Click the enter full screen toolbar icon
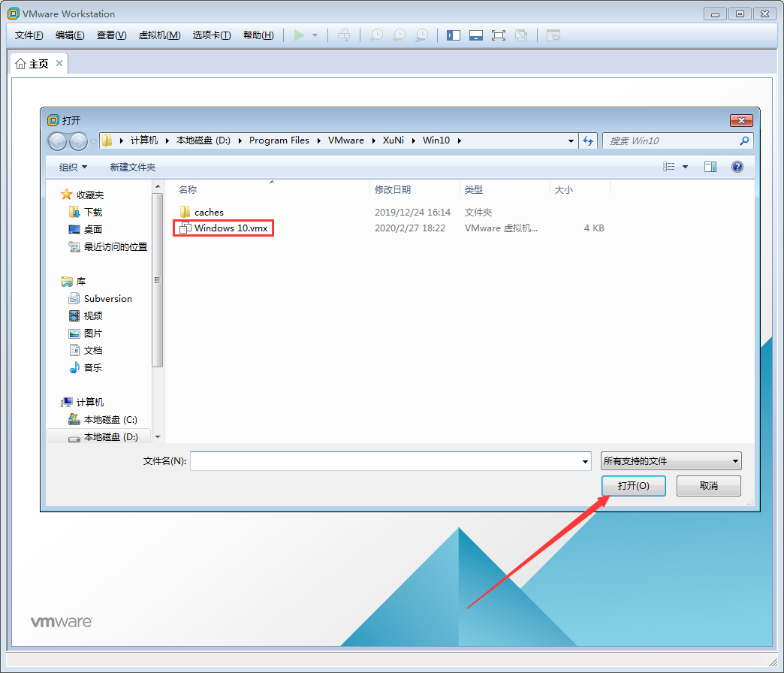Image resolution: width=784 pixels, height=673 pixels. pos(499,35)
